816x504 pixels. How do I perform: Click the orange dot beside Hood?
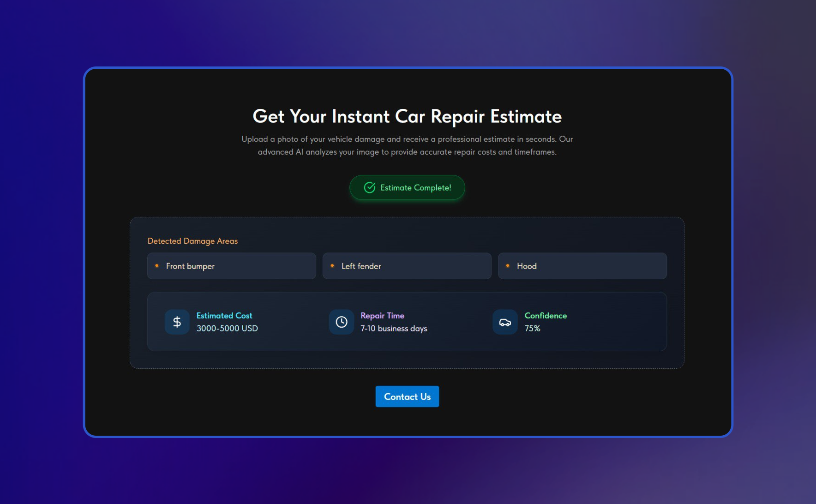508,266
